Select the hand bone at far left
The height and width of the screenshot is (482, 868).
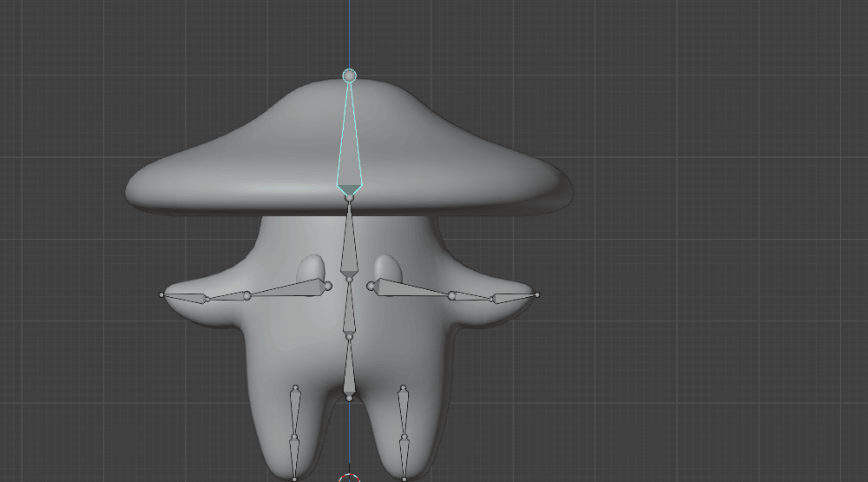coord(185,297)
